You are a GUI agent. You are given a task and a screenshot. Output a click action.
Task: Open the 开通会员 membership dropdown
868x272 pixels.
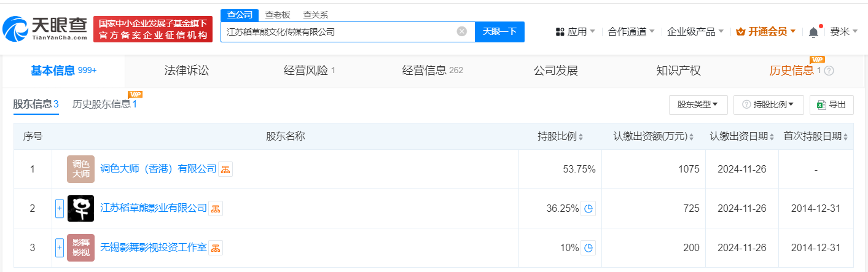coord(766,32)
